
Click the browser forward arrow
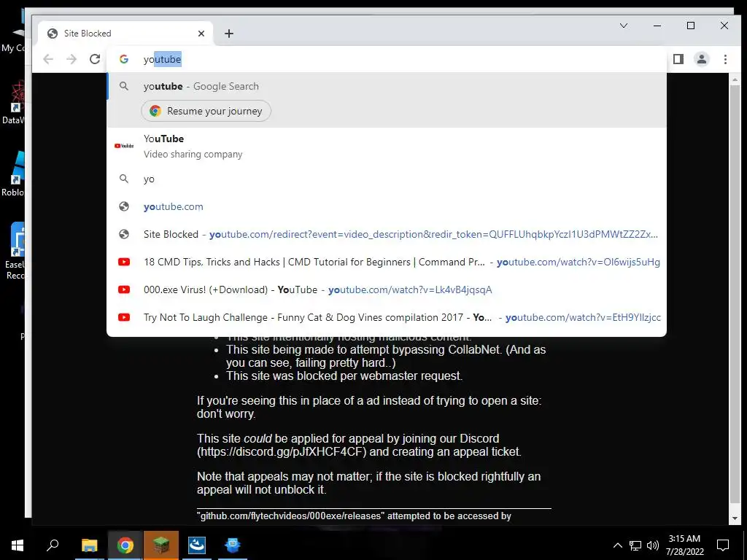[71, 59]
